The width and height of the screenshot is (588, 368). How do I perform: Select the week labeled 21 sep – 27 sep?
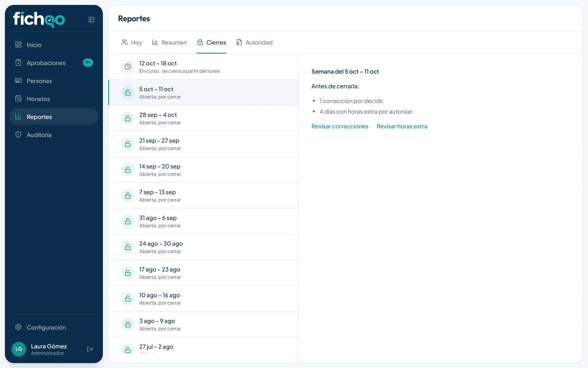203,144
